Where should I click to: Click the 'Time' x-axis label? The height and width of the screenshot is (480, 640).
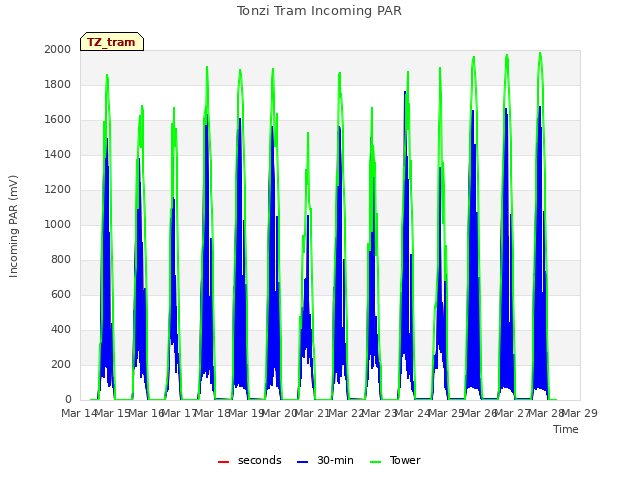point(566,429)
